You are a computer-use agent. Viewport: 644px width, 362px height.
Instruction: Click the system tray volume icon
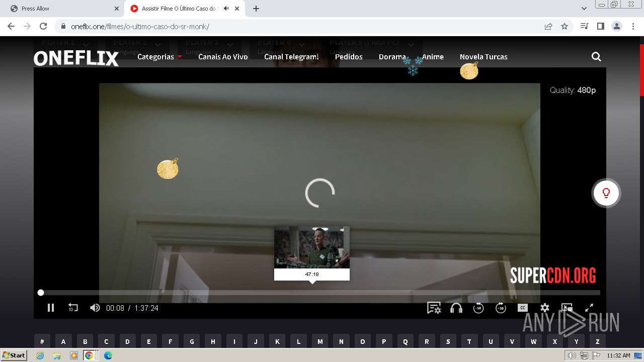(x=572, y=355)
